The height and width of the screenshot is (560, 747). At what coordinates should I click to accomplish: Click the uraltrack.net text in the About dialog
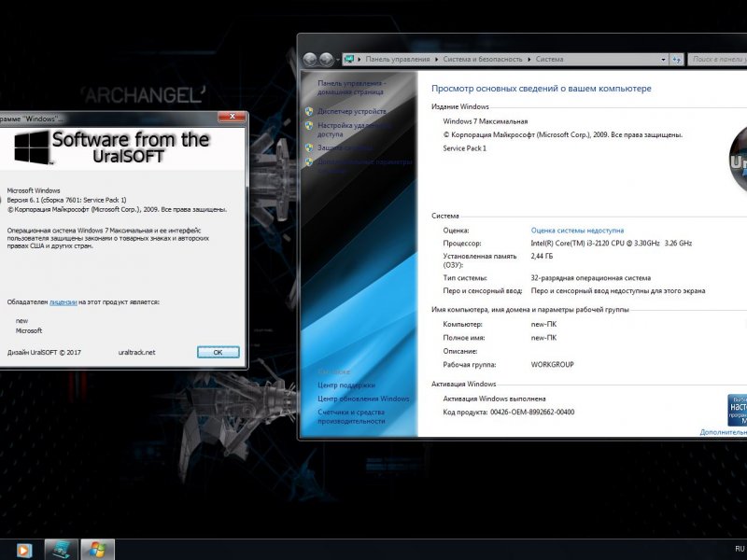click(136, 353)
